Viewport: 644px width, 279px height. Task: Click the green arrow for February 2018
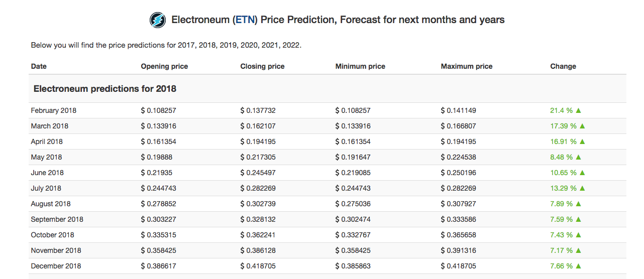point(578,110)
